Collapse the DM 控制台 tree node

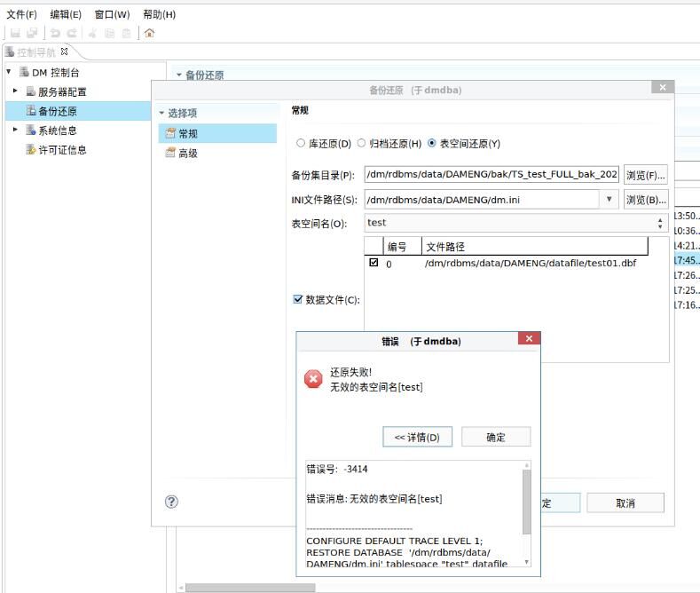[9, 71]
